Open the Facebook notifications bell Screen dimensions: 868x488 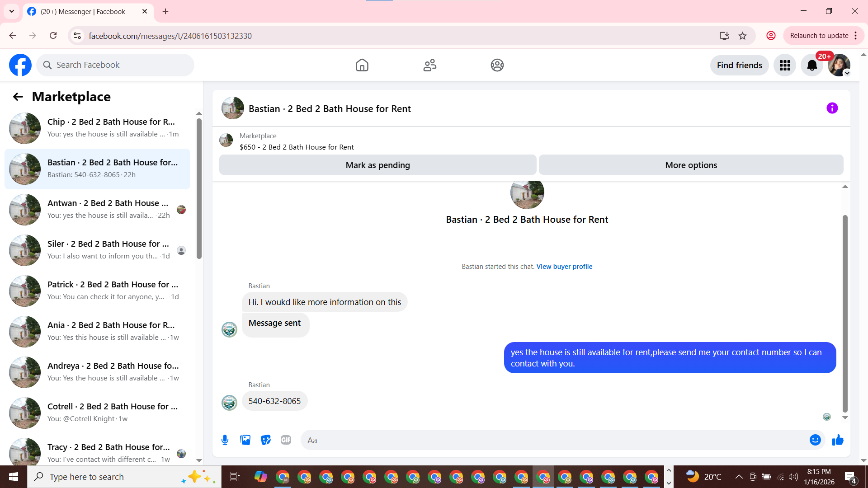click(812, 66)
